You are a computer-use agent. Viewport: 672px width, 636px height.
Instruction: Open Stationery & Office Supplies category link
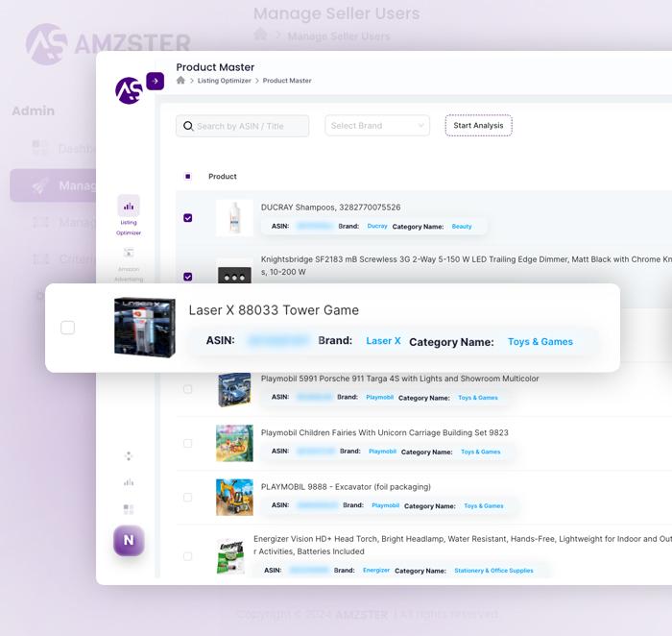(493, 571)
